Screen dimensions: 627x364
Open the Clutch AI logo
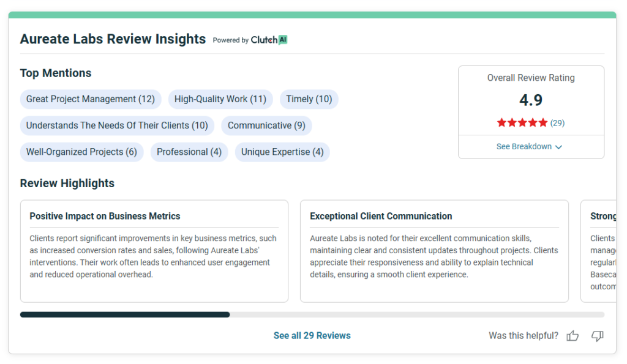pyautogui.click(x=269, y=40)
